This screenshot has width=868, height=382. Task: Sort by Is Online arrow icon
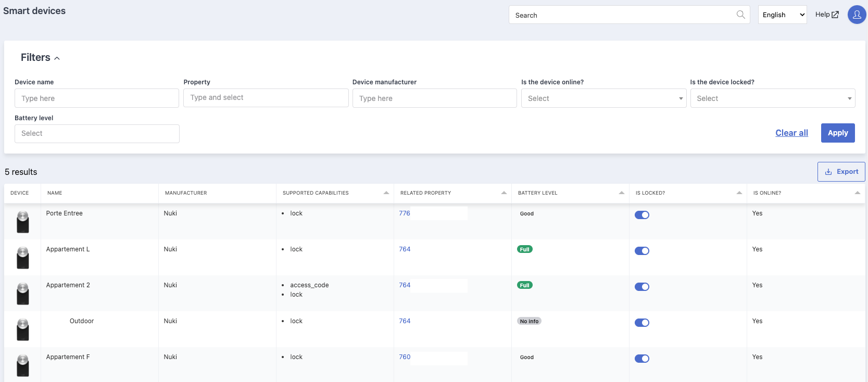tap(857, 193)
